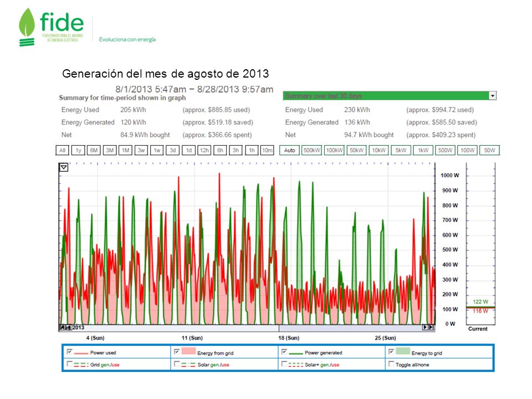Screen dimensions: 532x399
Task: Click the 205 kWh Energy Used value
Action: [x=133, y=110]
